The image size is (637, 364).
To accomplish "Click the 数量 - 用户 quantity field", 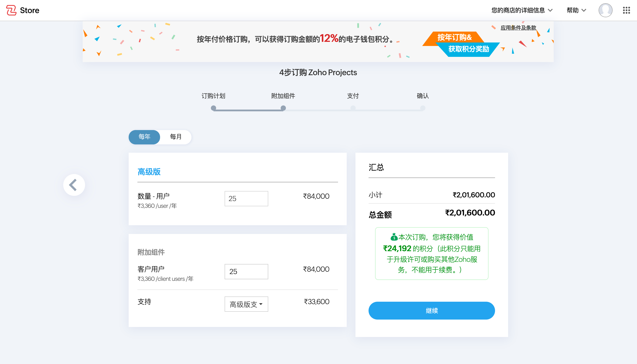I will (246, 198).
